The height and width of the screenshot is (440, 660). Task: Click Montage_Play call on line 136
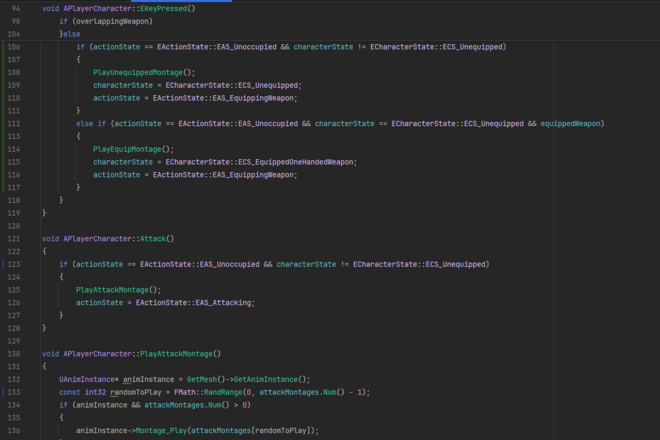161,430
